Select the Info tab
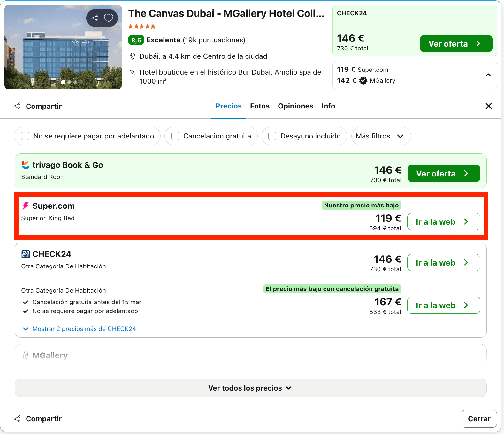 [328, 106]
